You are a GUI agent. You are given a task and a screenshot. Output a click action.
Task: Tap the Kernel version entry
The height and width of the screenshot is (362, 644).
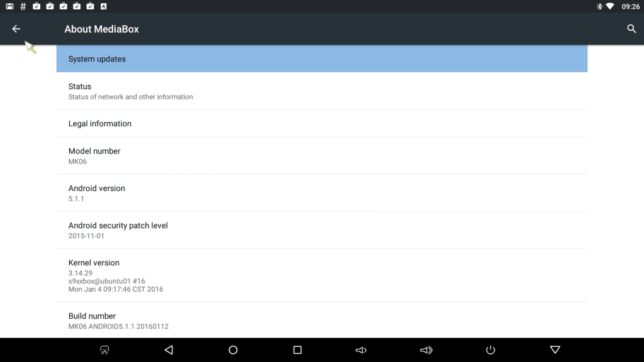pyautogui.click(x=321, y=275)
